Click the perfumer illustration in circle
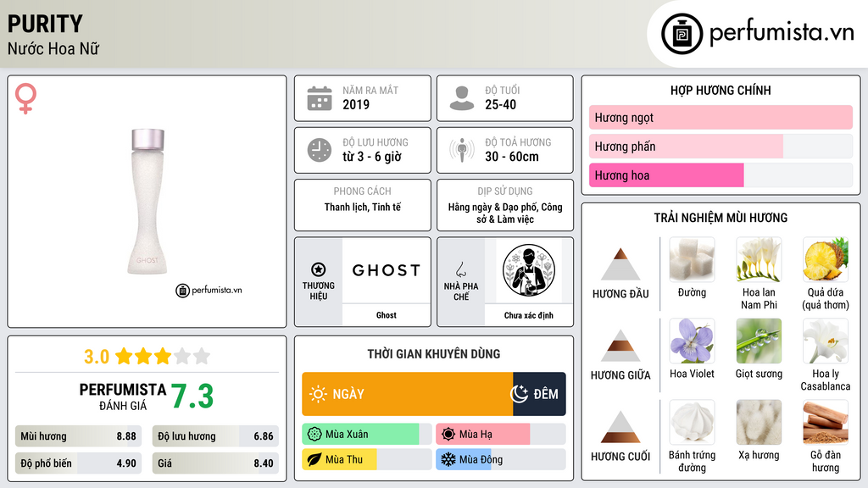868x488 pixels. 529,270
